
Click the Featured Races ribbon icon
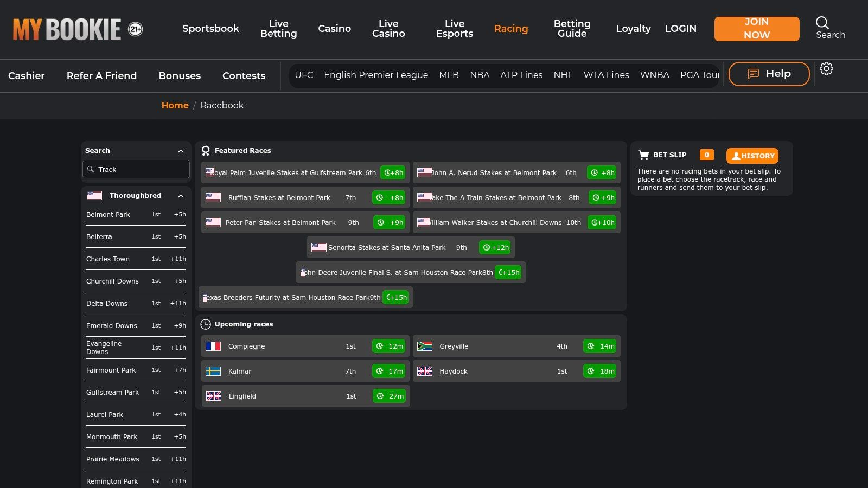pyautogui.click(x=206, y=151)
